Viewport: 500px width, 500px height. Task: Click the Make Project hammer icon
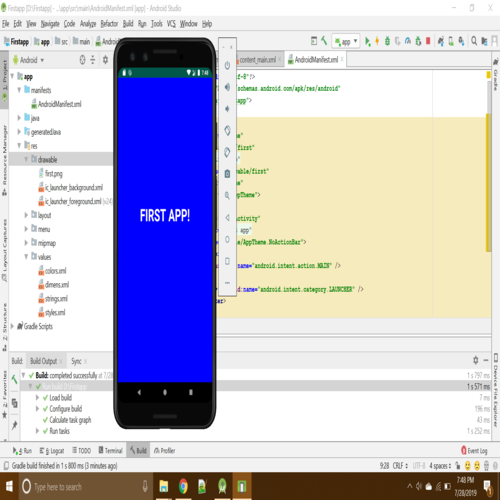tap(324, 41)
